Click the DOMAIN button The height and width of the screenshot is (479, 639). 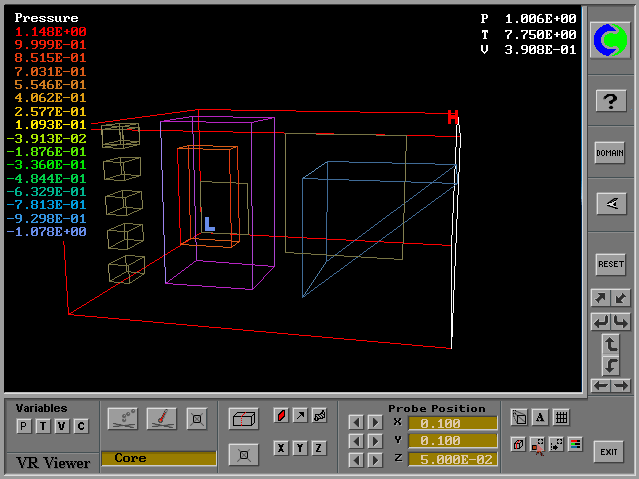pos(610,153)
